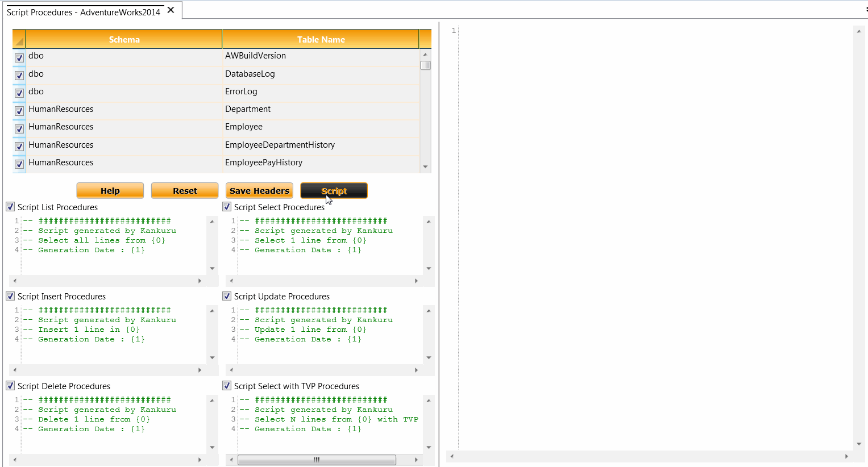Click the Save Headers button
The height and width of the screenshot is (467, 868).
click(259, 190)
